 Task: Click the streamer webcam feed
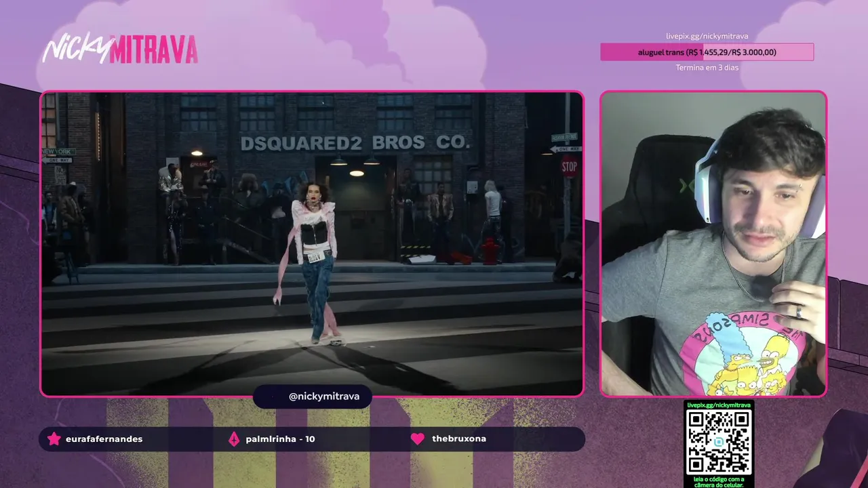713,244
